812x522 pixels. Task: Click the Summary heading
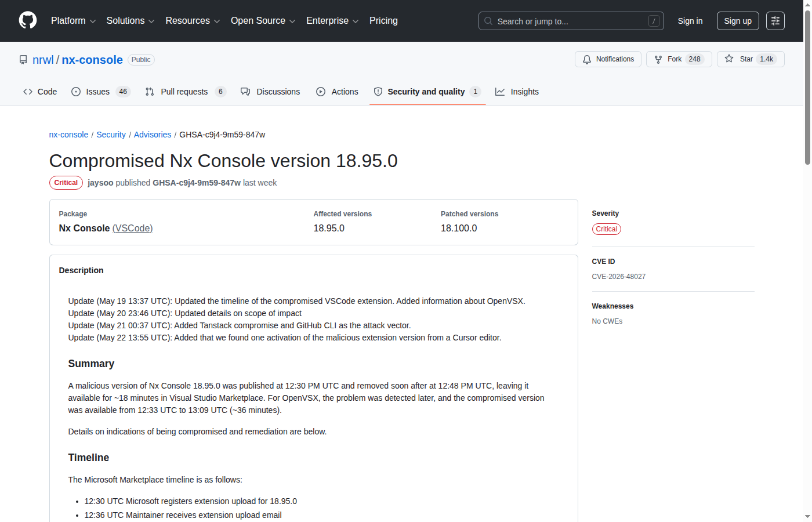(91, 364)
